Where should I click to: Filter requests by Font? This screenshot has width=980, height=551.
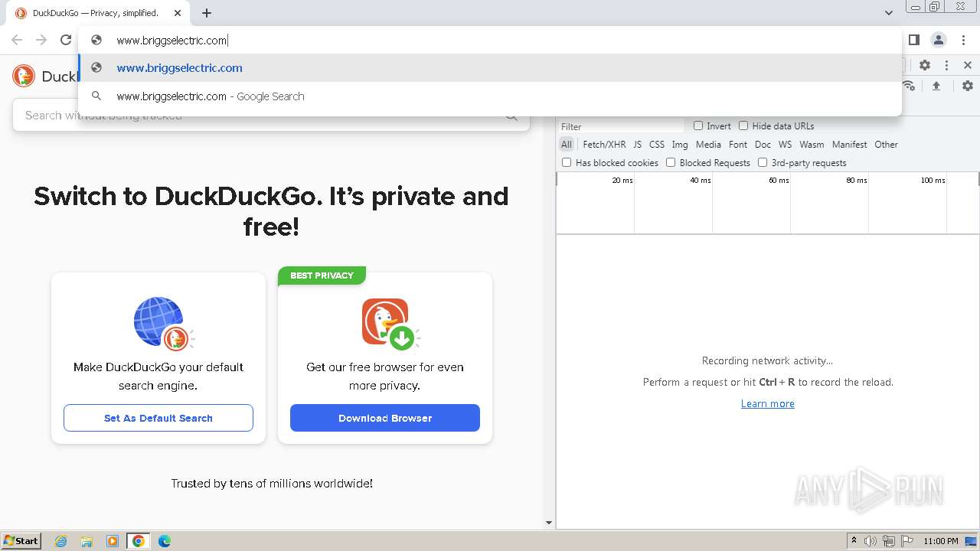738,144
